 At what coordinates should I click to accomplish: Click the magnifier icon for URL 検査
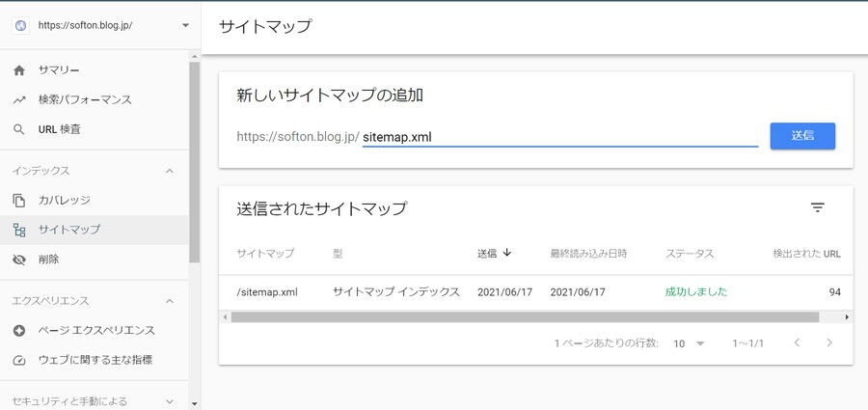tap(19, 129)
